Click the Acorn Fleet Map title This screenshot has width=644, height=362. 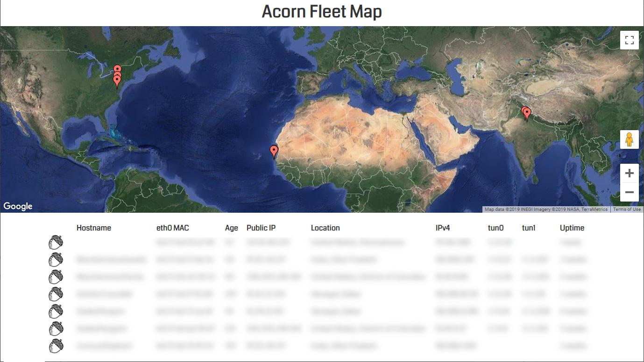322,12
